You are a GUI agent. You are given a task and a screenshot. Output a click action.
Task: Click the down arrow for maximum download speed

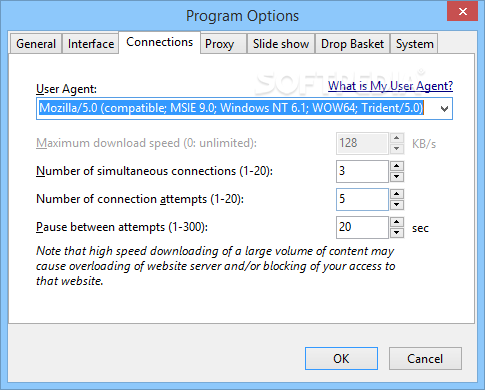397,149
